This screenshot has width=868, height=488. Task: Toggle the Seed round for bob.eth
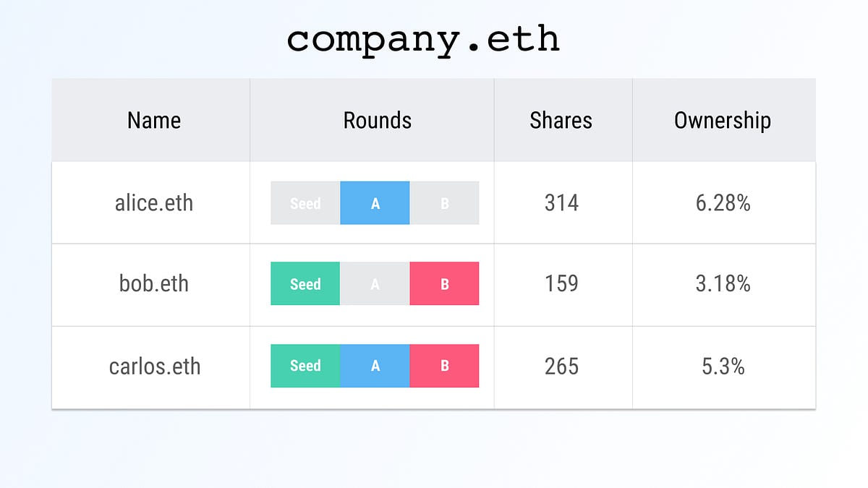point(305,283)
